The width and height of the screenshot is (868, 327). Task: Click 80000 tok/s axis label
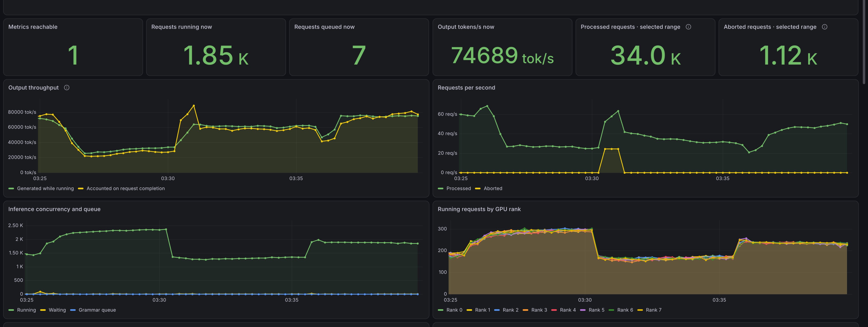pos(22,112)
